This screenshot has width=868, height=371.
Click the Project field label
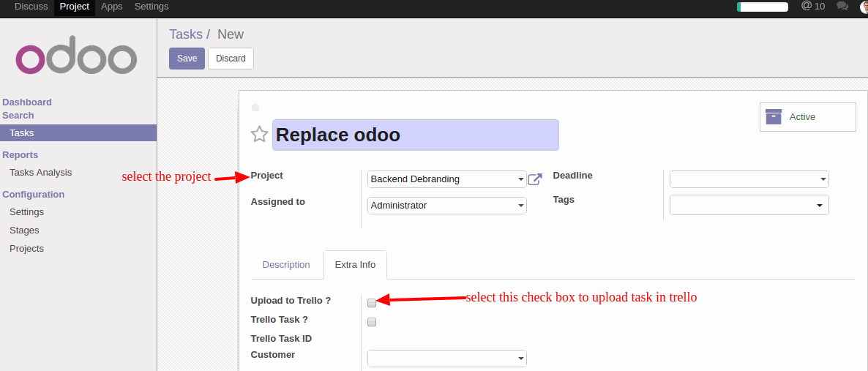click(x=267, y=176)
